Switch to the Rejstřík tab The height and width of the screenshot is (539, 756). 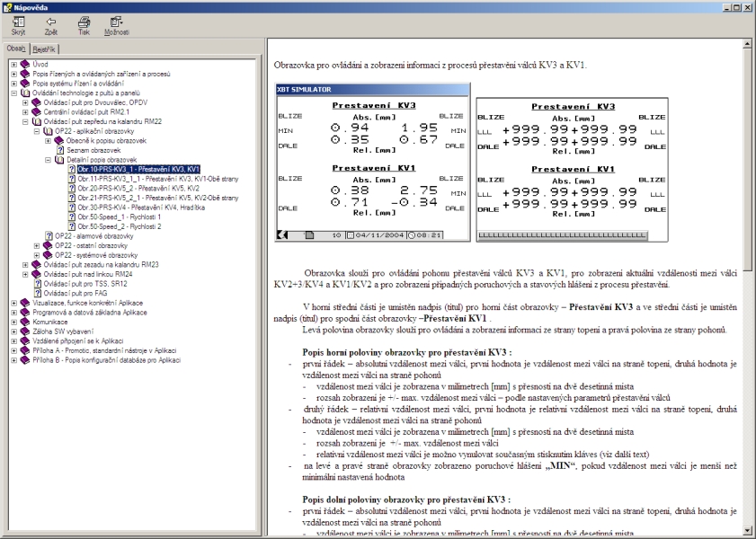[x=44, y=49]
